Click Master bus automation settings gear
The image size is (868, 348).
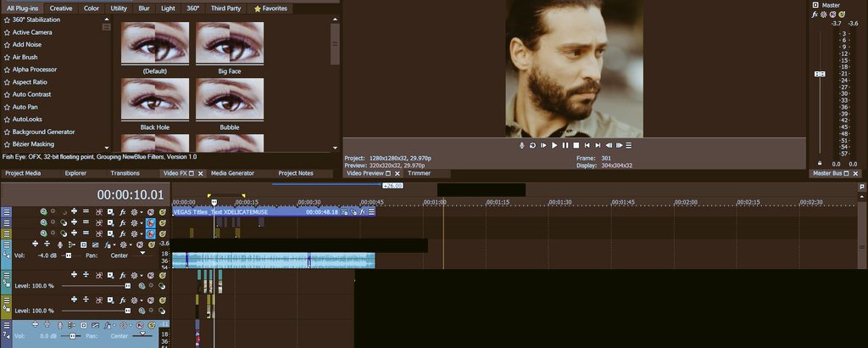click(824, 14)
